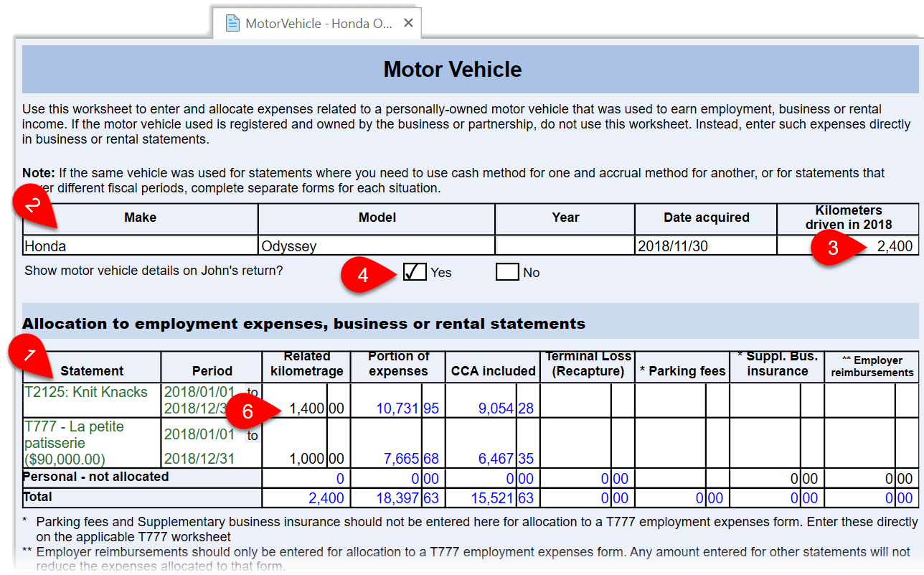Click the CCA included column header

tap(493, 370)
